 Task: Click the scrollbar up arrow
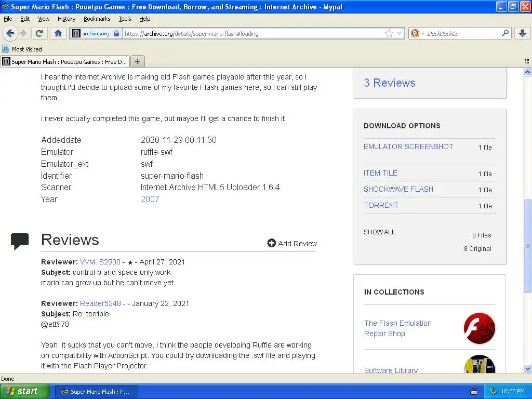point(527,72)
